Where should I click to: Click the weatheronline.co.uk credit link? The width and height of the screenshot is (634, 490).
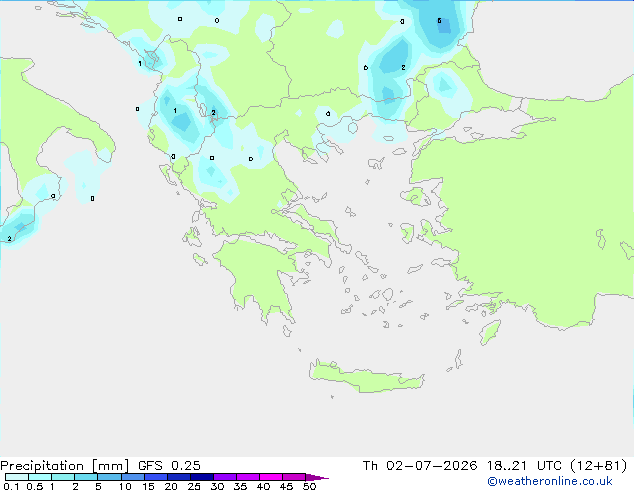pos(550,481)
